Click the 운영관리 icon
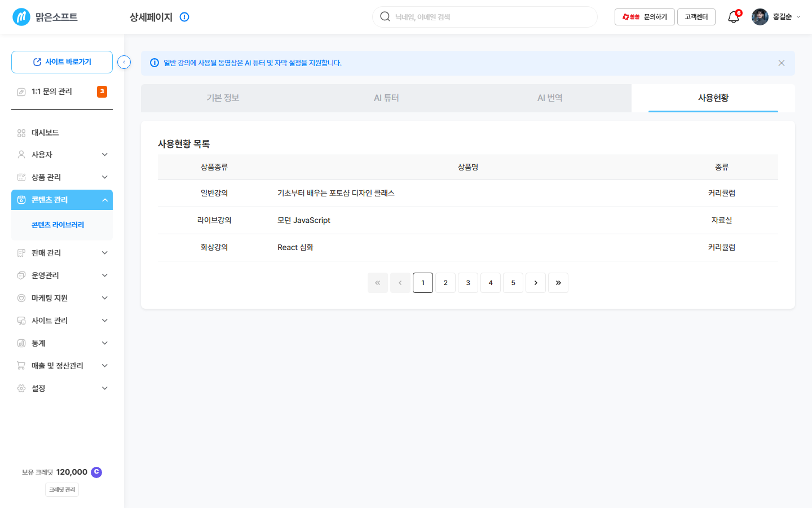 pyautogui.click(x=21, y=275)
